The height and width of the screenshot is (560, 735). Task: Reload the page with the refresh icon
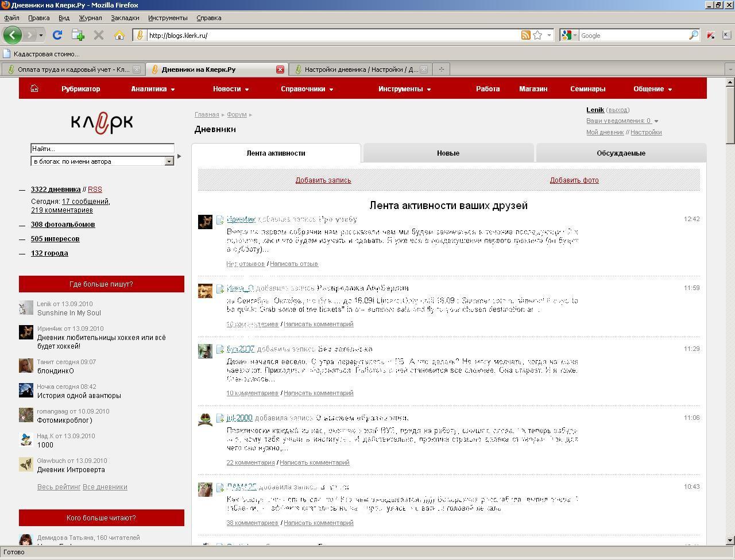[x=57, y=35]
